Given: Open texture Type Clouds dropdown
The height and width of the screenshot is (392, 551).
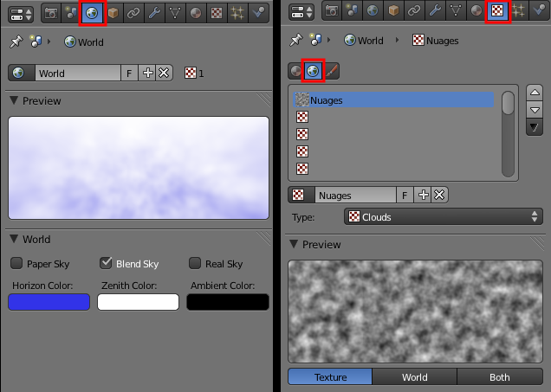Looking at the screenshot, I should pos(443,217).
